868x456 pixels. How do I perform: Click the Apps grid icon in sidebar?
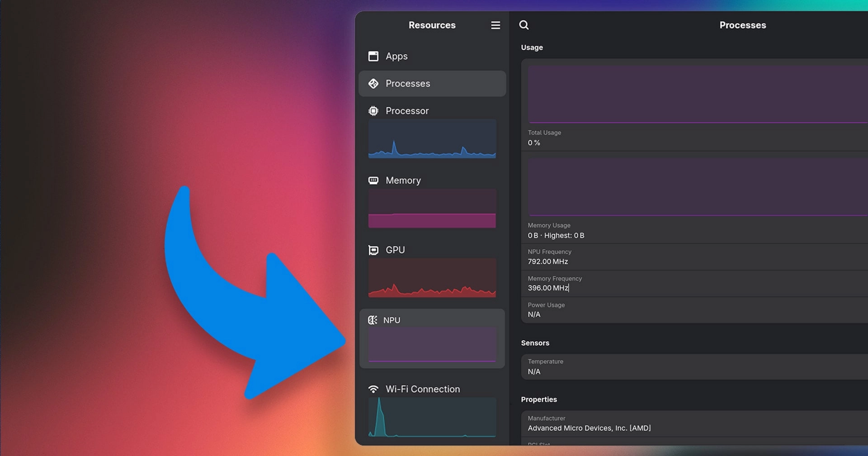pos(373,56)
